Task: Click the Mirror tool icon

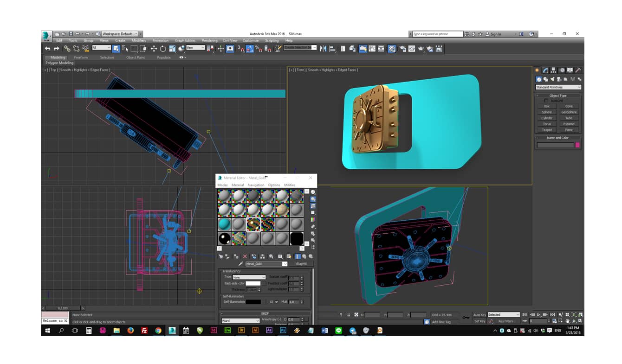Action: pos(324,49)
